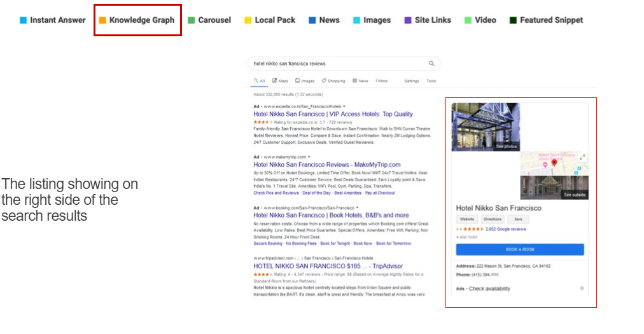Open the 2,652 Google reviews link

505,229
